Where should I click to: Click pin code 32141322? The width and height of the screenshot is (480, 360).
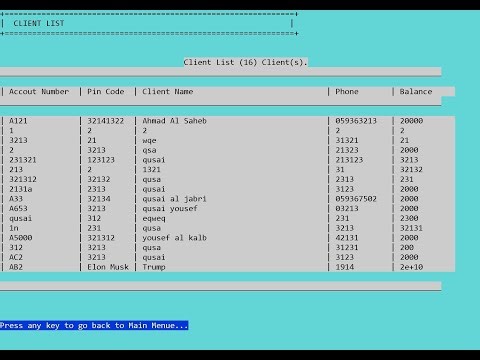click(x=106, y=121)
